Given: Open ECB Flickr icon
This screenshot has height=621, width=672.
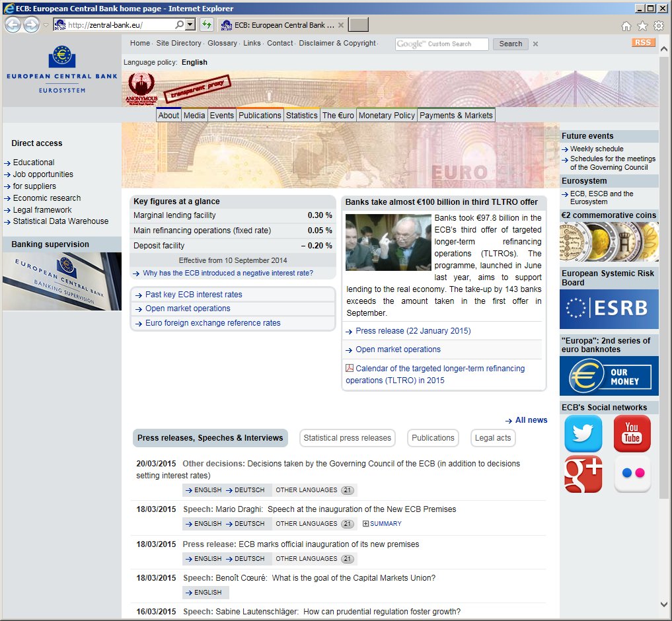Looking at the screenshot, I should [632, 474].
